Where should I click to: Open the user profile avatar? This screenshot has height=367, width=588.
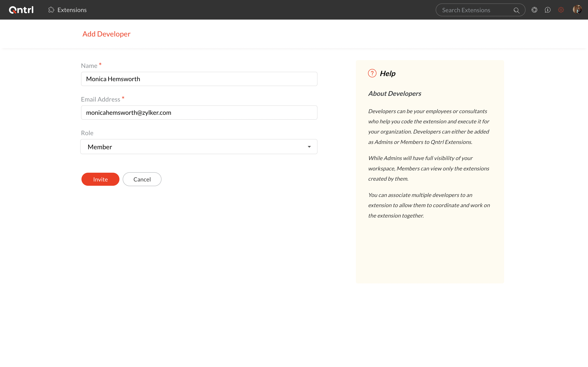click(577, 10)
